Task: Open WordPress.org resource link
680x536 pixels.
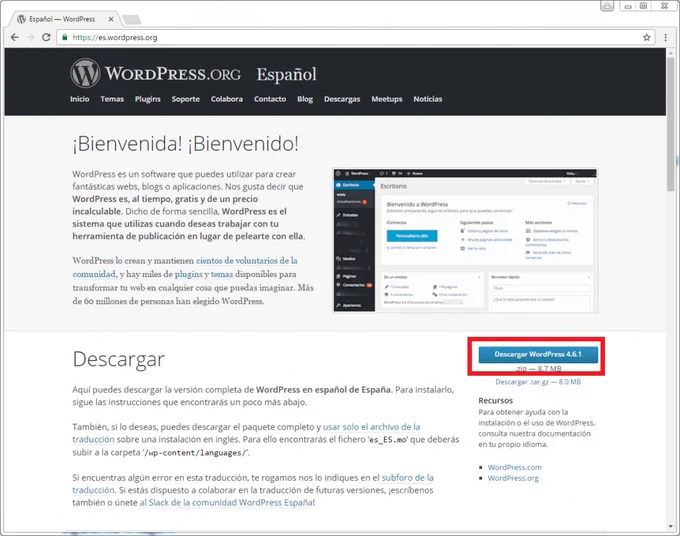Action: click(513, 478)
